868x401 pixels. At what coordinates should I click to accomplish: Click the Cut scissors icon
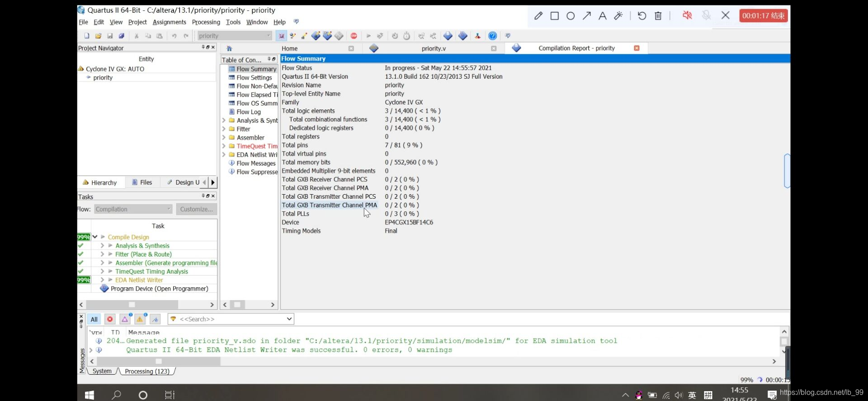coord(136,36)
